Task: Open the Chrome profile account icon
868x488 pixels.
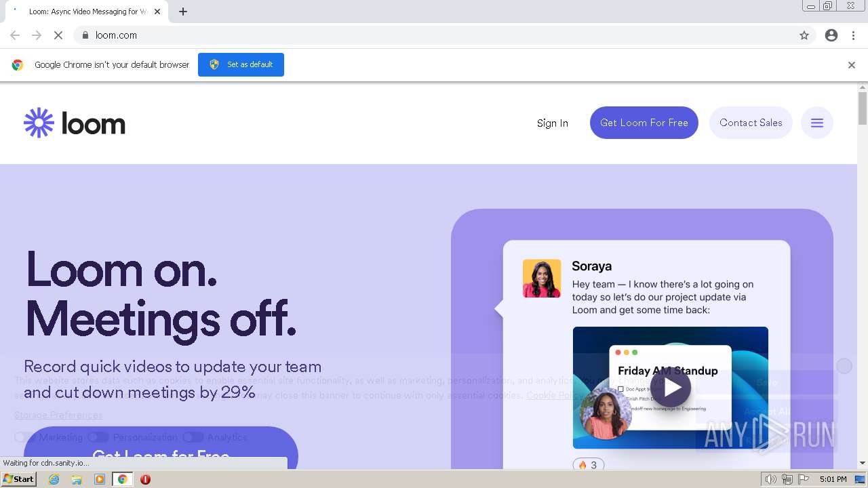Action: (x=831, y=35)
